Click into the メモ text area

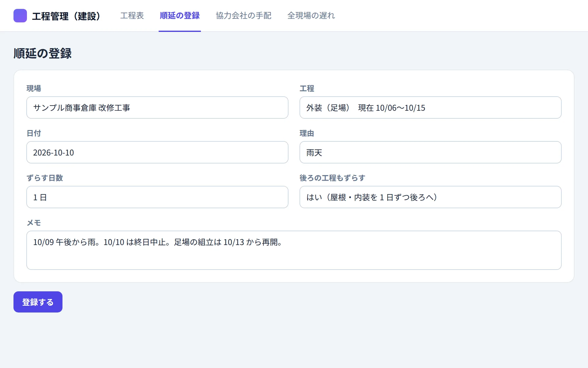click(294, 250)
